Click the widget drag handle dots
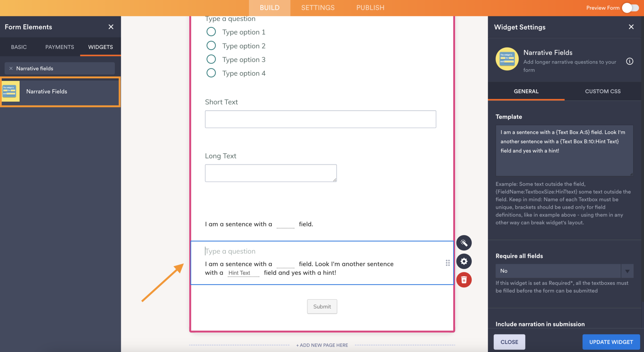The height and width of the screenshot is (352, 644). coord(447,263)
